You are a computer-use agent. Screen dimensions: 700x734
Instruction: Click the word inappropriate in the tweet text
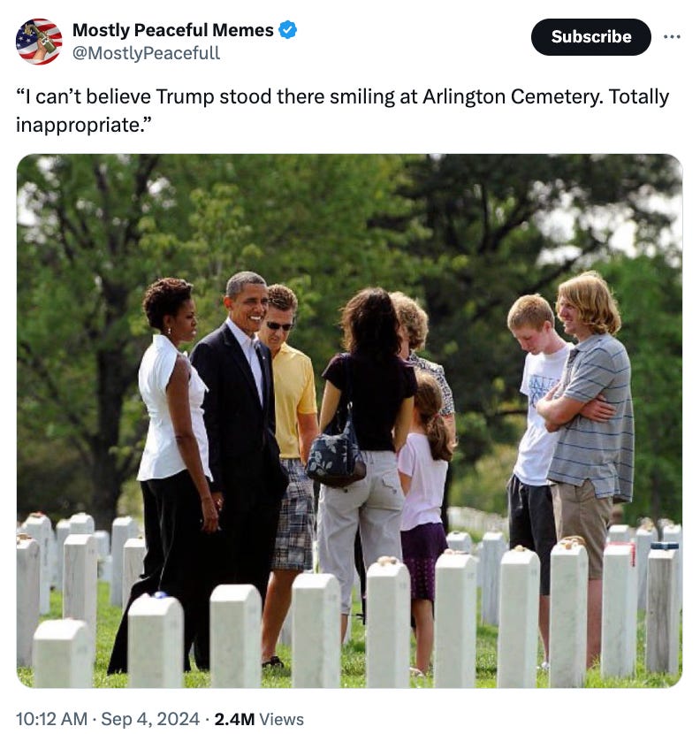pyautogui.click(x=80, y=126)
